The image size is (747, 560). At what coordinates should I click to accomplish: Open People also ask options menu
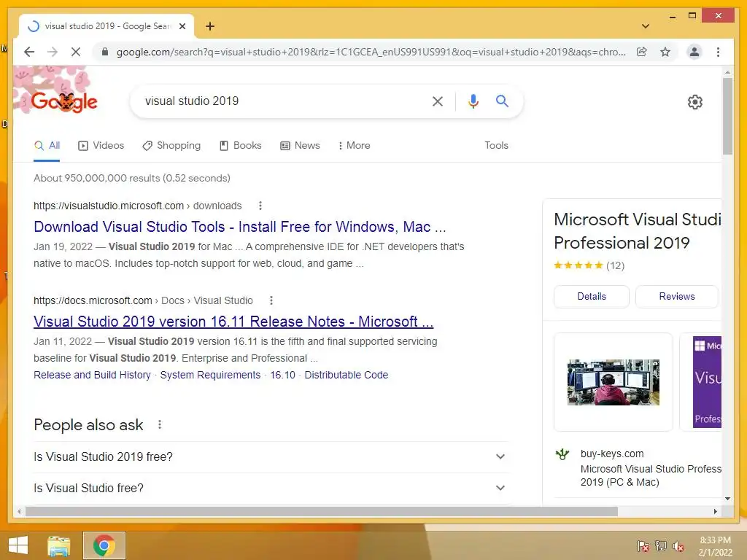coord(160,424)
